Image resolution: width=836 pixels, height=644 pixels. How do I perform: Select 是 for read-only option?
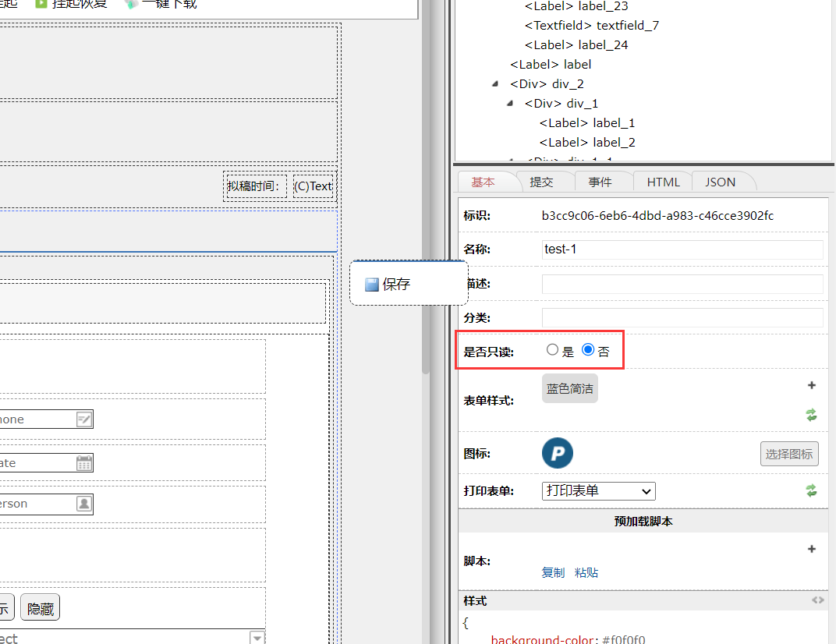(552, 350)
